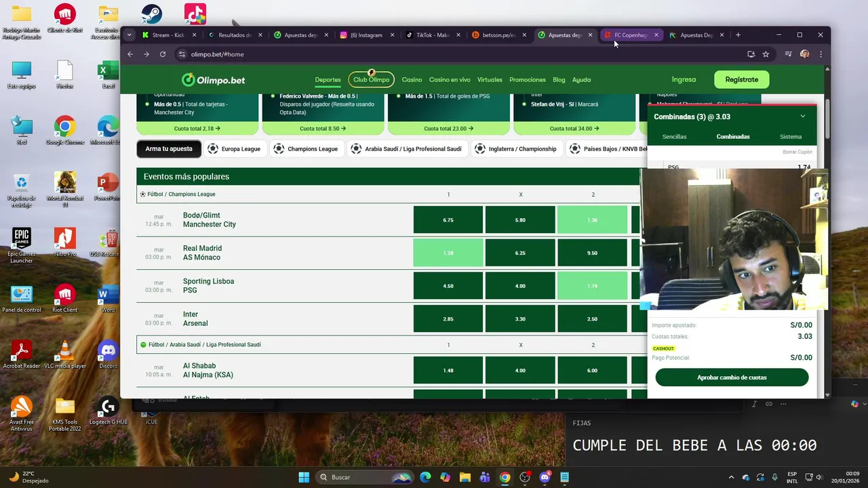
Task: Select the Cuota total 8.50 bet card
Action: tap(323, 128)
